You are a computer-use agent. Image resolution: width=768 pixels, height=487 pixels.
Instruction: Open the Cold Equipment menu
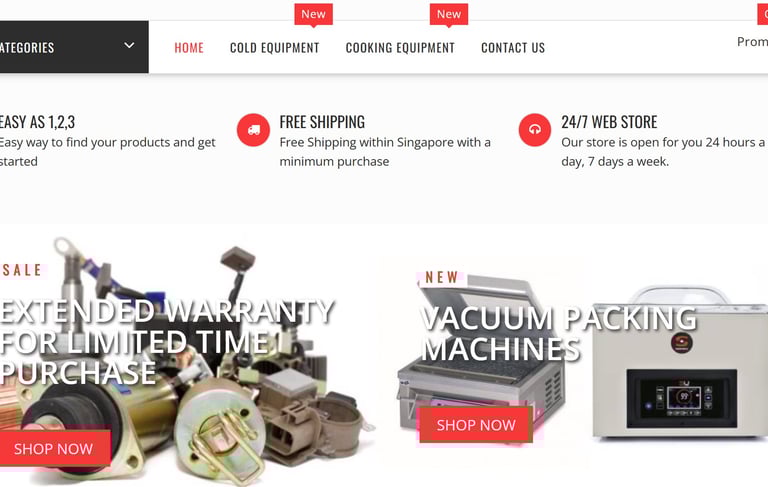pos(274,48)
